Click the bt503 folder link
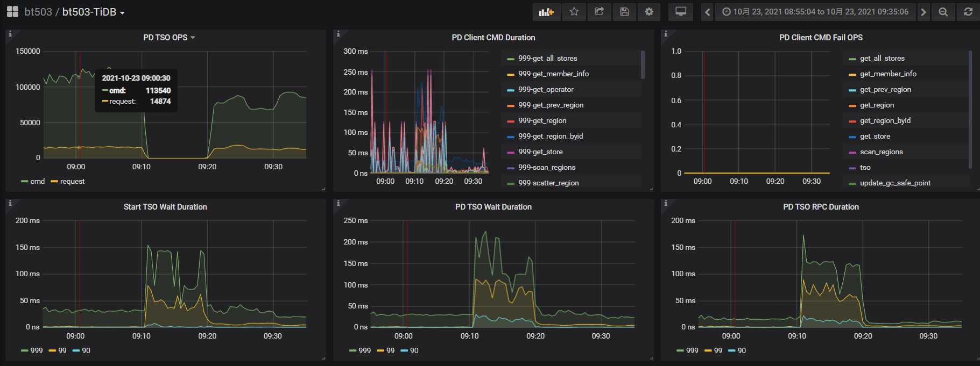The height and width of the screenshot is (366, 980). (x=38, y=12)
